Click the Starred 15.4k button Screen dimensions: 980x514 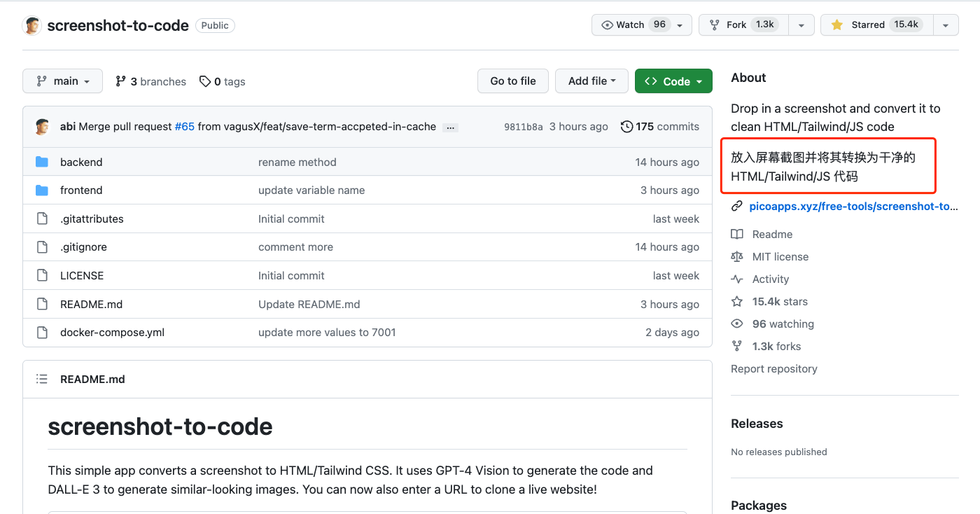tap(877, 25)
